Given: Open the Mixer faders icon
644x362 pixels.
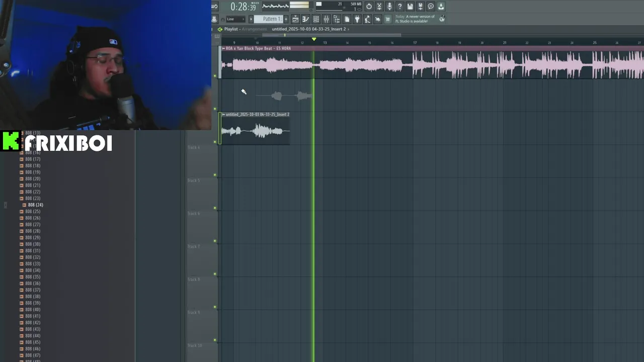Looking at the screenshot, I should click(326, 19).
